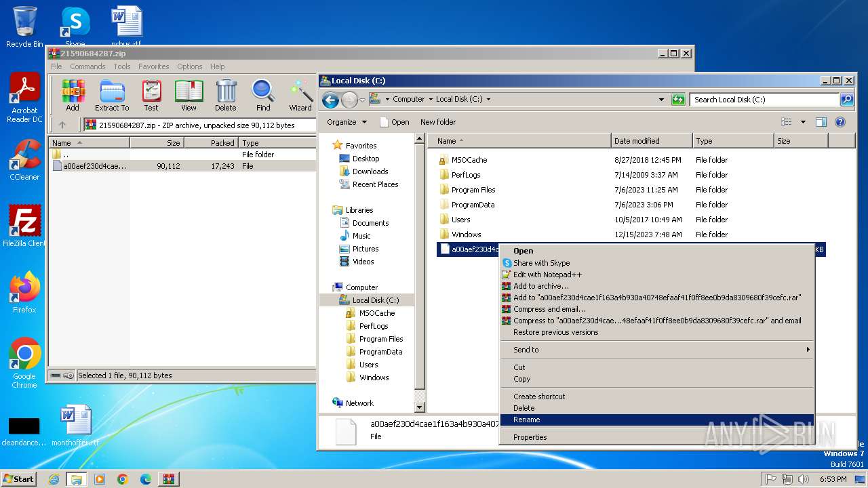Click the Find magnifier icon in WinRAR
Viewport: 868px width, 488px height.
[x=263, y=95]
